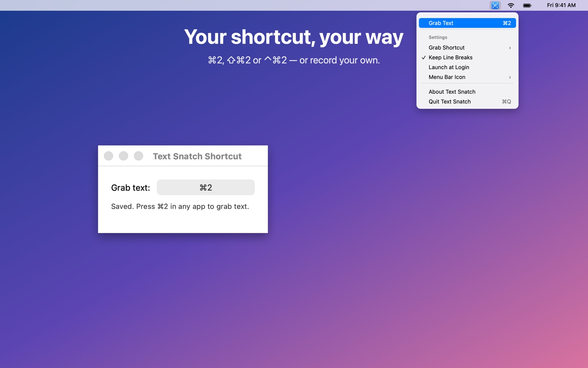Quit Text Snatch from the menu
The height and width of the screenshot is (368, 588).
[467, 102]
